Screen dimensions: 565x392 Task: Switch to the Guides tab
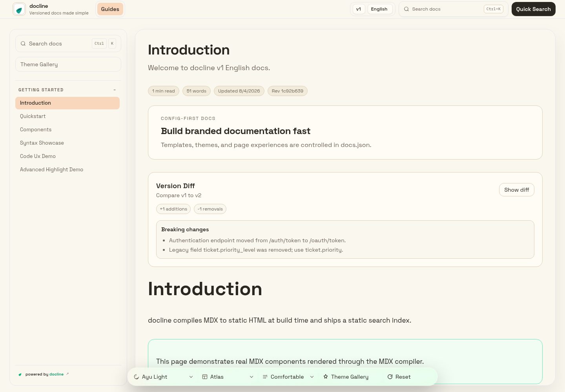pos(110,9)
